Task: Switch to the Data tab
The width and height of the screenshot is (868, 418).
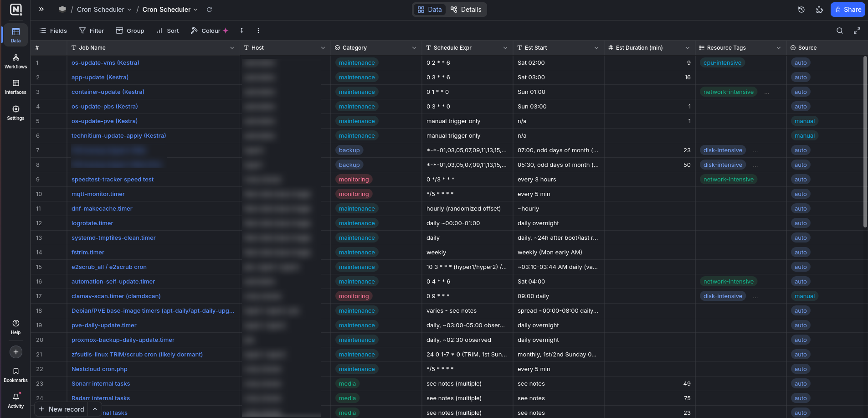Action: point(430,10)
